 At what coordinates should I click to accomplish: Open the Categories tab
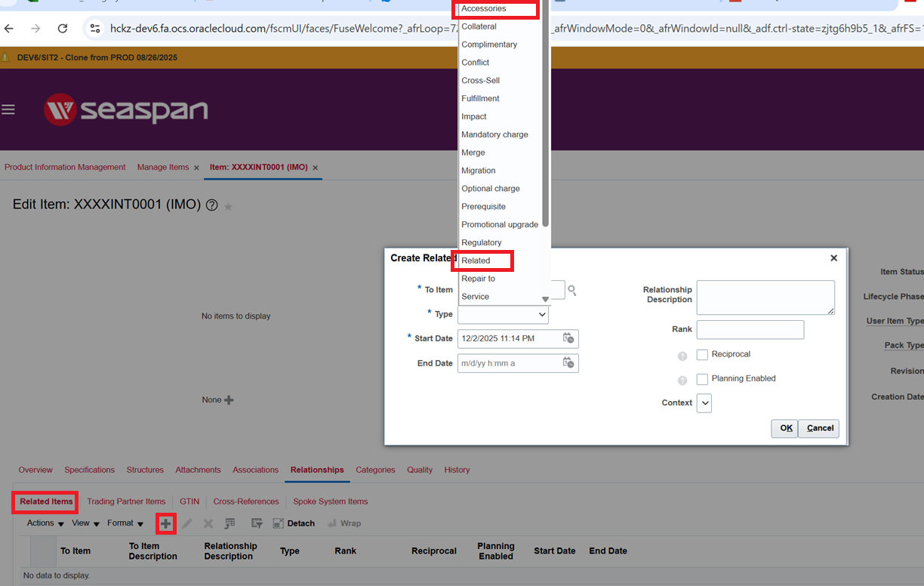375,470
